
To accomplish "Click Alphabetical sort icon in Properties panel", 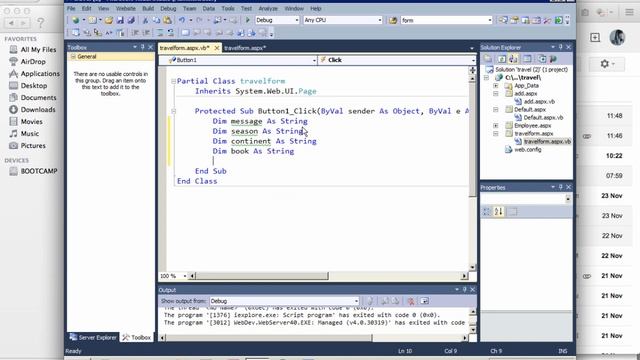I will click(499, 211).
